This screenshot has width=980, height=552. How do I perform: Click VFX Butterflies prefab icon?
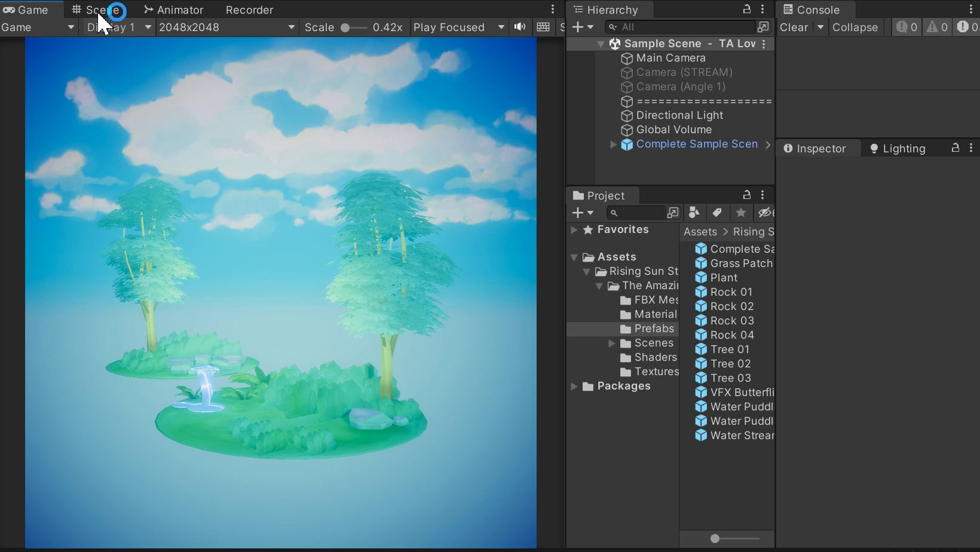coord(701,392)
